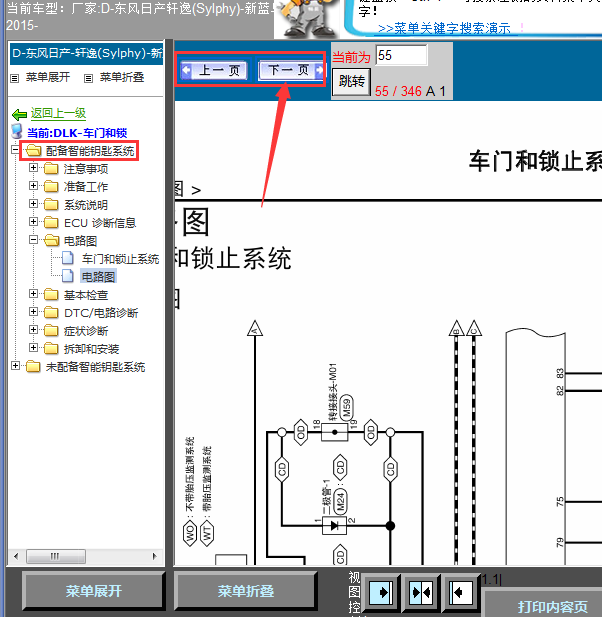602x617 pixels.
Task: Collapse the 配备智能钥匙系统 tree node
Action: tap(15, 150)
